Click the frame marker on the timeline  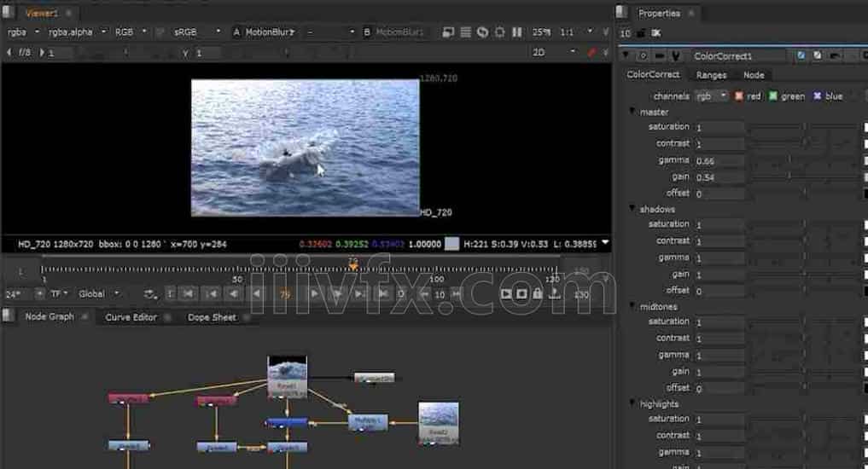pyautogui.click(x=353, y=265)
